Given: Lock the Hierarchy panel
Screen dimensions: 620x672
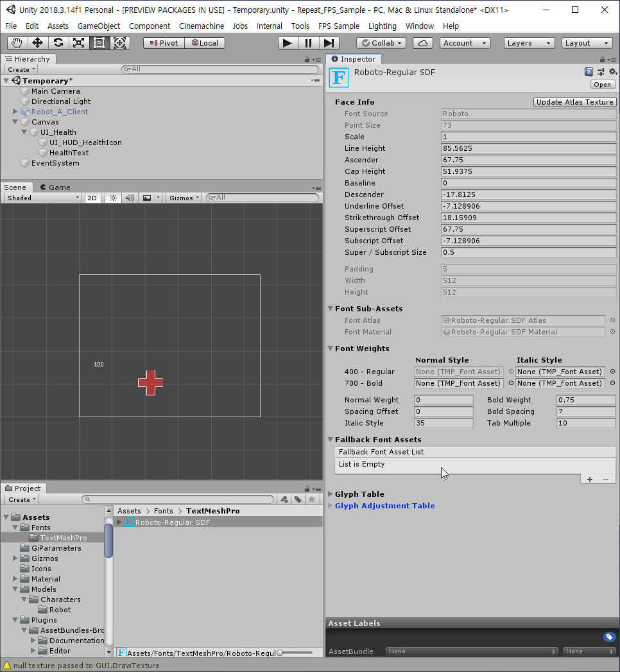Looking at the screenshot, I should [307, 60].
